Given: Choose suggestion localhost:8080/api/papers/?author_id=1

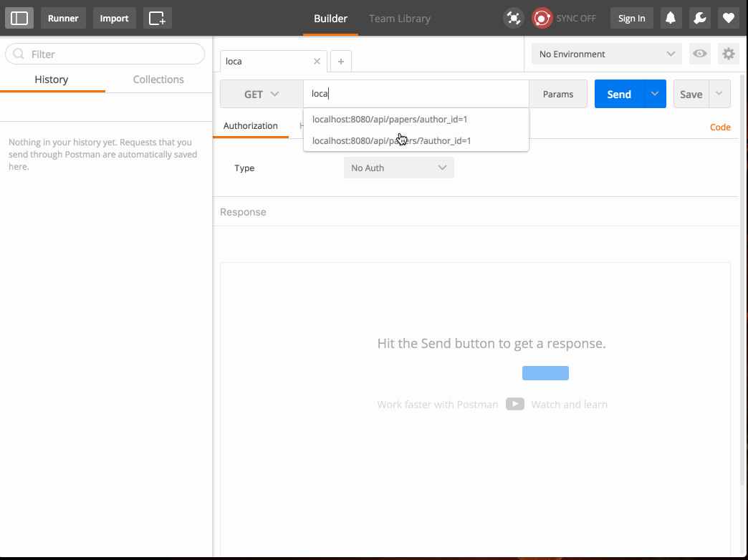Looking at the screenshot, I should coord(416,140).
